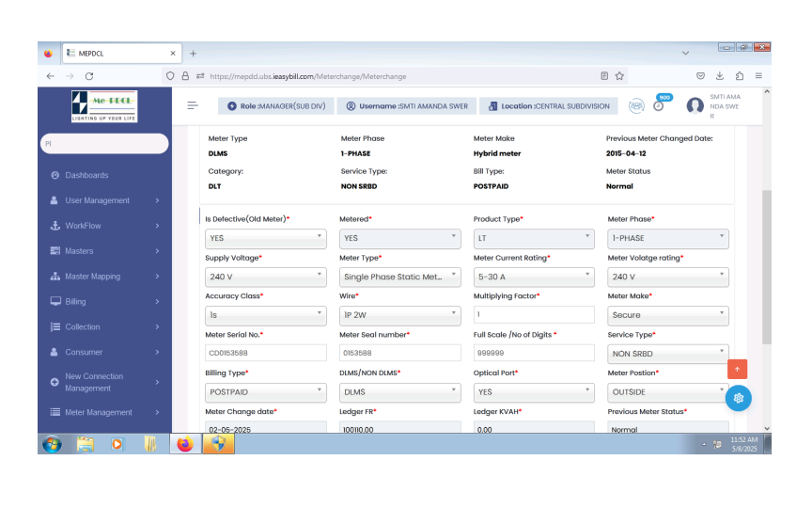Screen dimensions: 812x508
Task: Go back using the browser back arrow
Action: [x=50, y=76]
